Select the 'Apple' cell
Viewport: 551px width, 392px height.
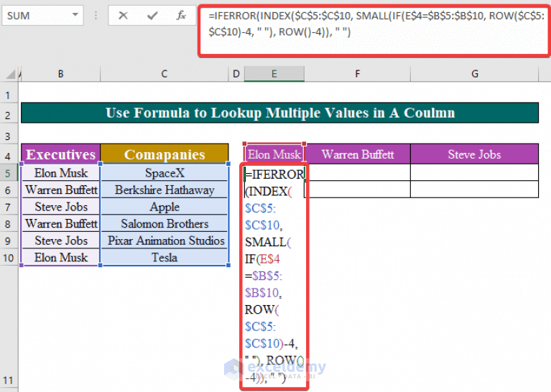click(164, 207)
